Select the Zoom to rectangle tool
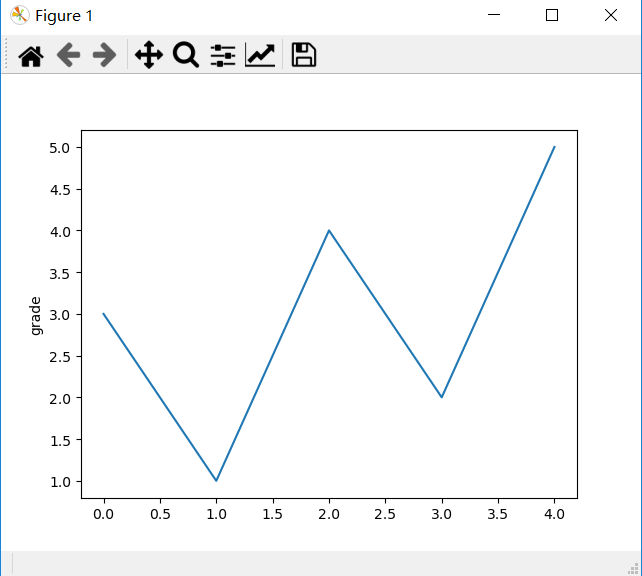The image size is (642, 576). pos(186,55)
